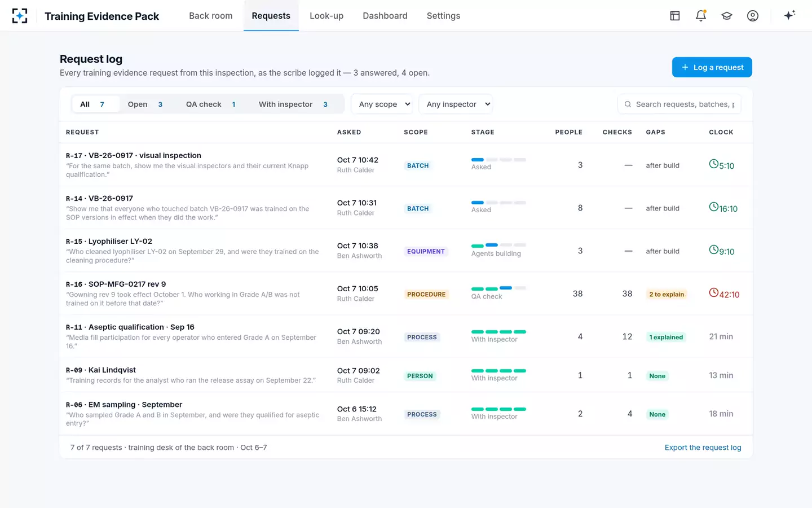Image resolution: width=812 pixels, height=508 pixels.
Task: Click the PERSON scope badge
Action: coord(420,376)
